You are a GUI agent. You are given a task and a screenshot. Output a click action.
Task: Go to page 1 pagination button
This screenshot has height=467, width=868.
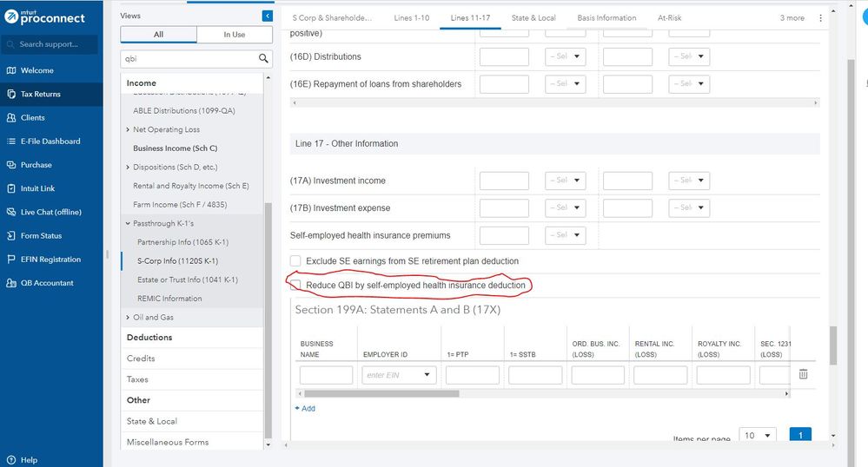click(800, 435)
